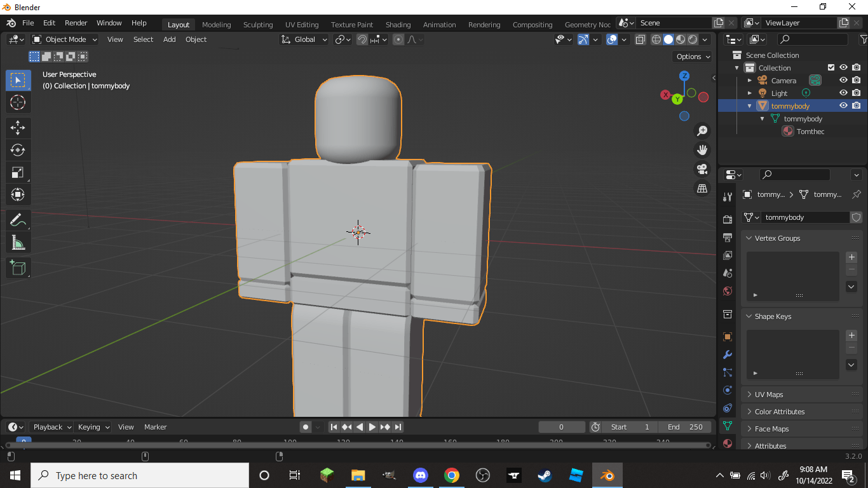
Task: Expand the Color Attributes panel
Action: (x=780, y=412)
